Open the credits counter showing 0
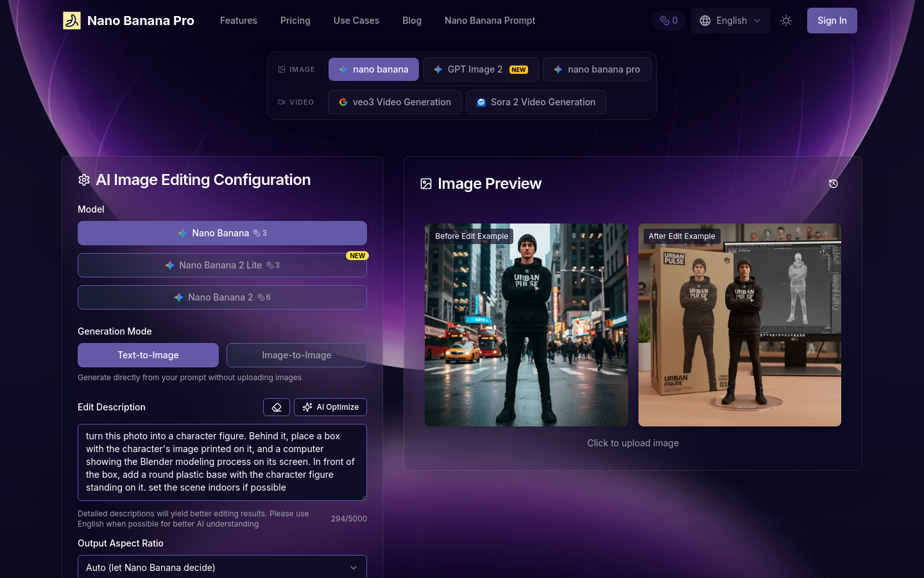The width and height of the screenshot is (924, 578). point(669,21)
